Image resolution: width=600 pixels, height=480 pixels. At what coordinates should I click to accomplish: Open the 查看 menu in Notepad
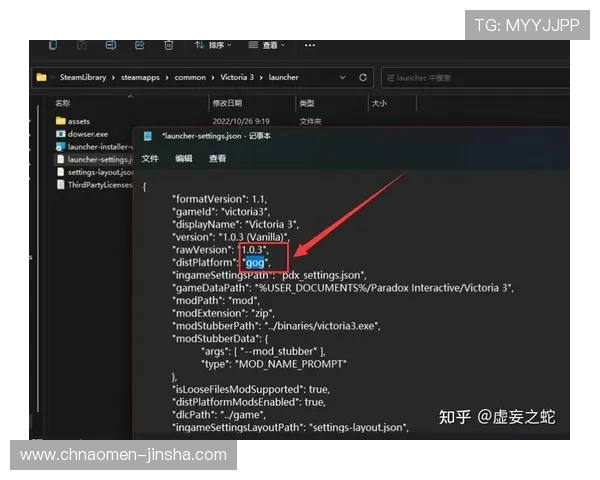click(217, 158)
